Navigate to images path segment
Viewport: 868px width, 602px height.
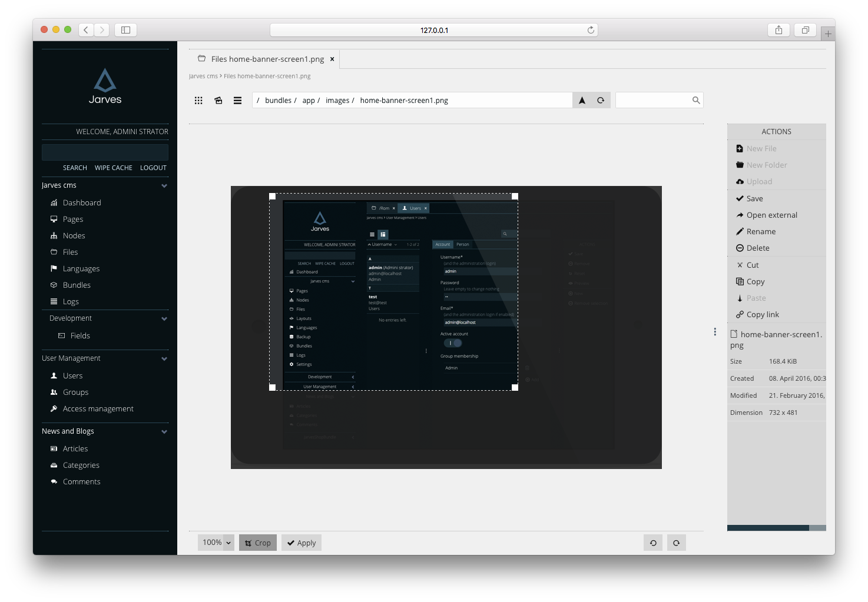pyautogui.click(x=337, y=101)
